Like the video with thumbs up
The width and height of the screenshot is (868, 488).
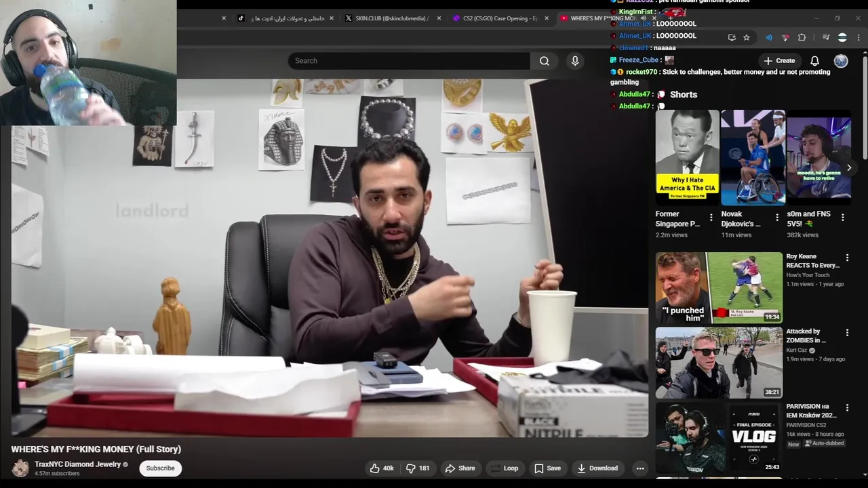tap(381, 468)
